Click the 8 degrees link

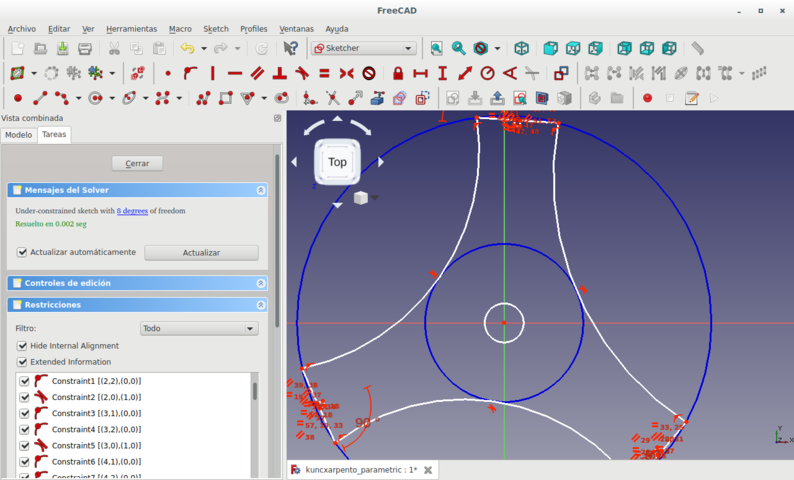132,211
